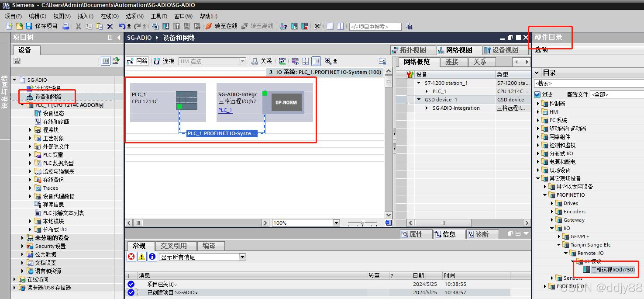Switch to the 拓扑视图 tab
The height and width of the screenshot is (299, 644).
tap(413, 50)
